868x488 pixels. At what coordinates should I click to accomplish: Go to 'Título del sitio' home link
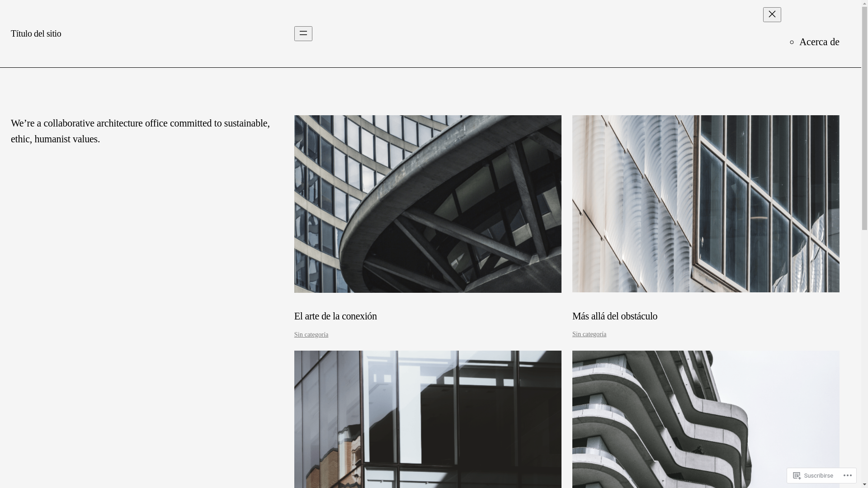pyautogui.click(x=36, y=33)
